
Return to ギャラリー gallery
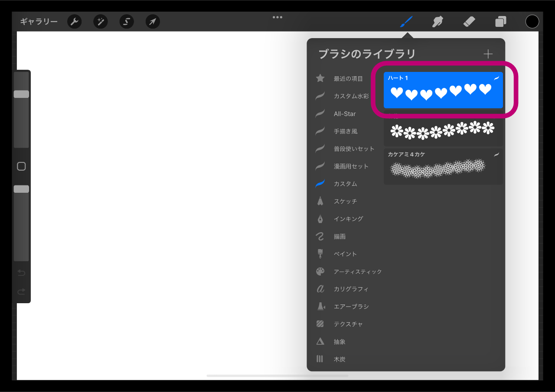click(39, 22)
